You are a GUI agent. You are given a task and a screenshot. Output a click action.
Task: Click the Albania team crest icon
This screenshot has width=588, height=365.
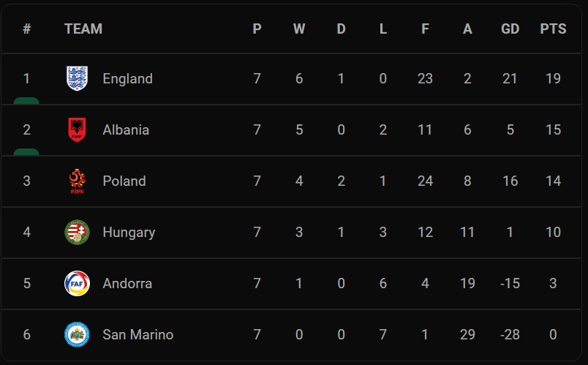(x=77, y=129)
